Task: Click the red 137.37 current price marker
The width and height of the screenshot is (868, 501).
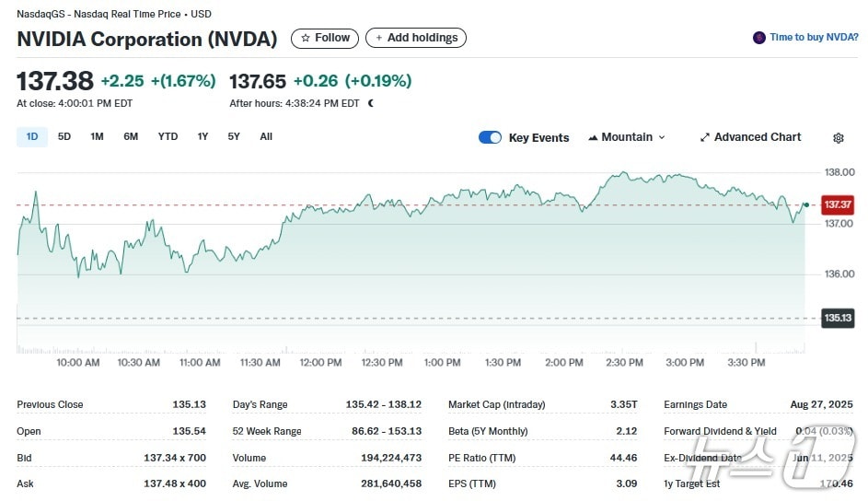Action: point(837,204)
